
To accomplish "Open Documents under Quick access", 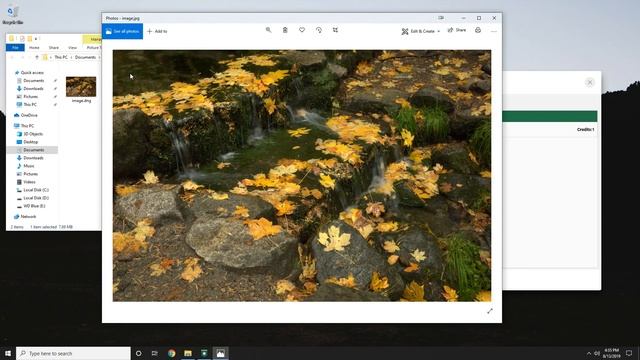I will point(33,81).
